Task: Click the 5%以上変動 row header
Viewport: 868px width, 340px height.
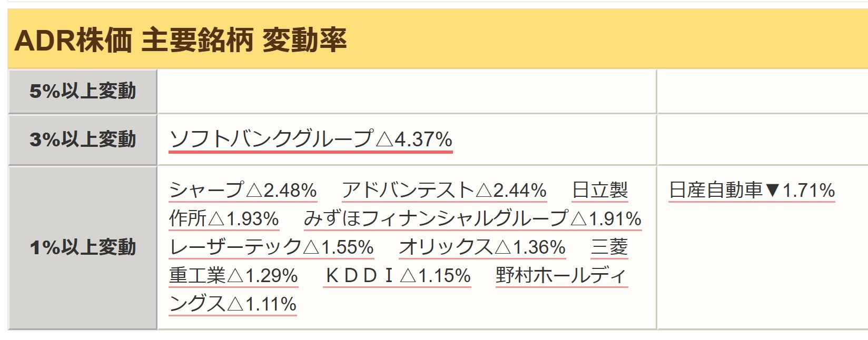Action: pyautogui.click(x=83, y=91)
